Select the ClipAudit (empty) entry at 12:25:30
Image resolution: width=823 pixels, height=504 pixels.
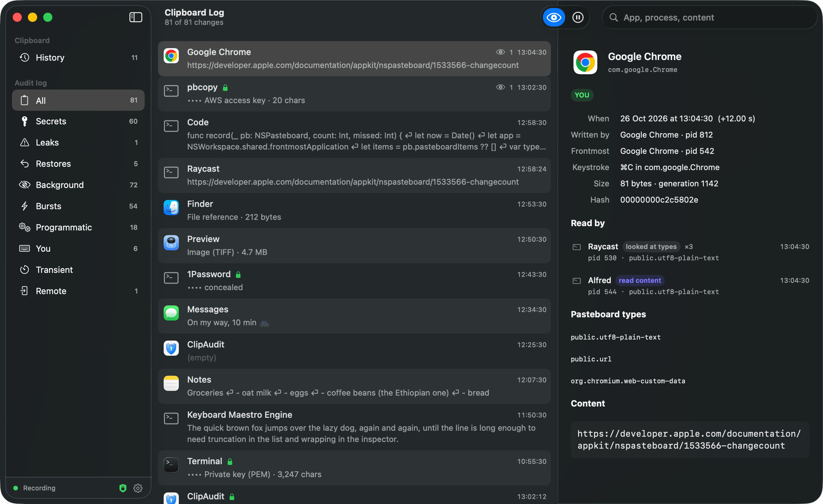(354, 351)
